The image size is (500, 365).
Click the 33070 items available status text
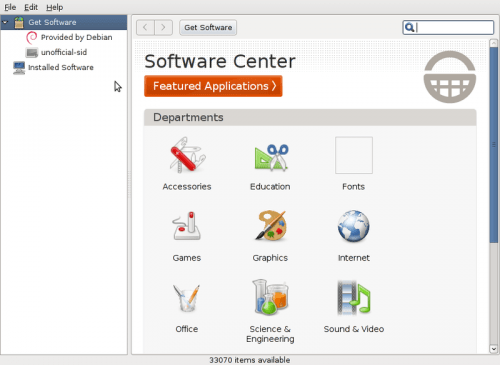click(250, 360)
